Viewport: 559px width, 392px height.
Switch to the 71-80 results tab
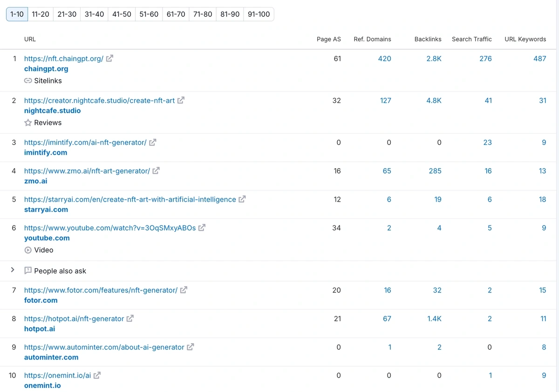[x=203, y=14]
